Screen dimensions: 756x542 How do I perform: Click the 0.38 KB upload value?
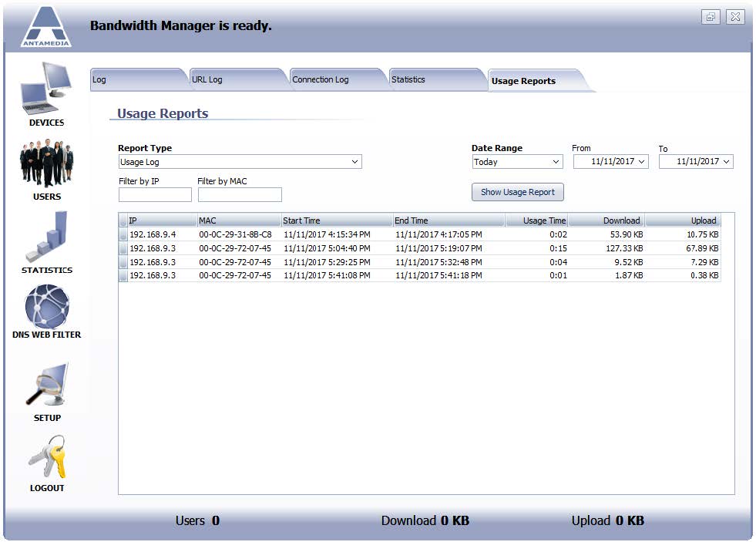coord(704,275)
